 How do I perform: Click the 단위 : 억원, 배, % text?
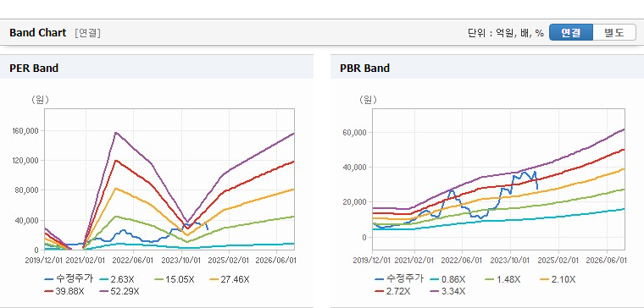(506, 33)
